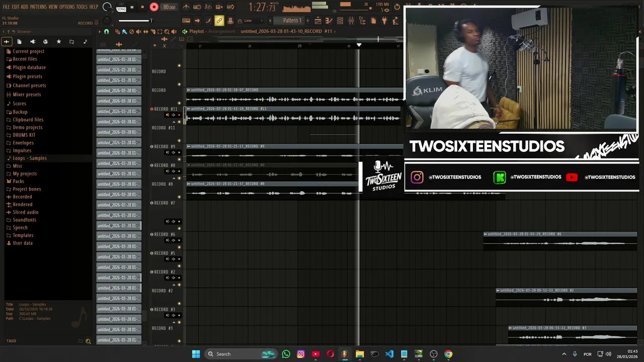
Task: Select the browser files tab icon
Action: point(19,42)
